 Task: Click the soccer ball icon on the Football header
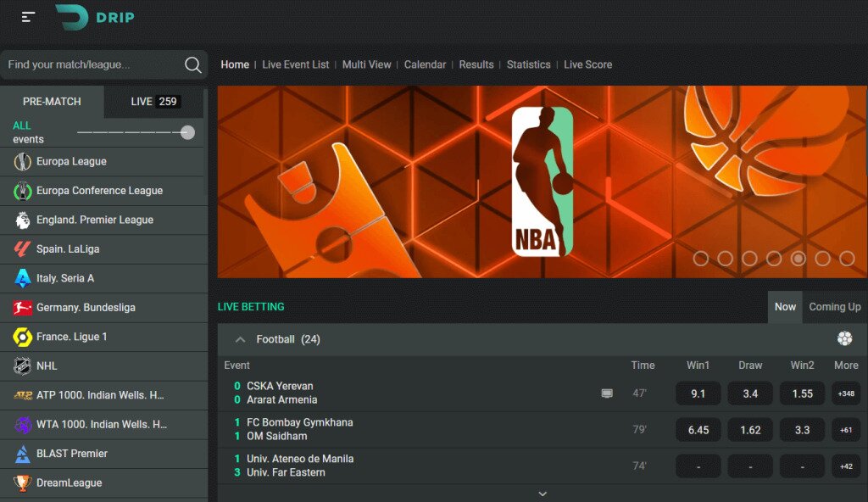844,338
